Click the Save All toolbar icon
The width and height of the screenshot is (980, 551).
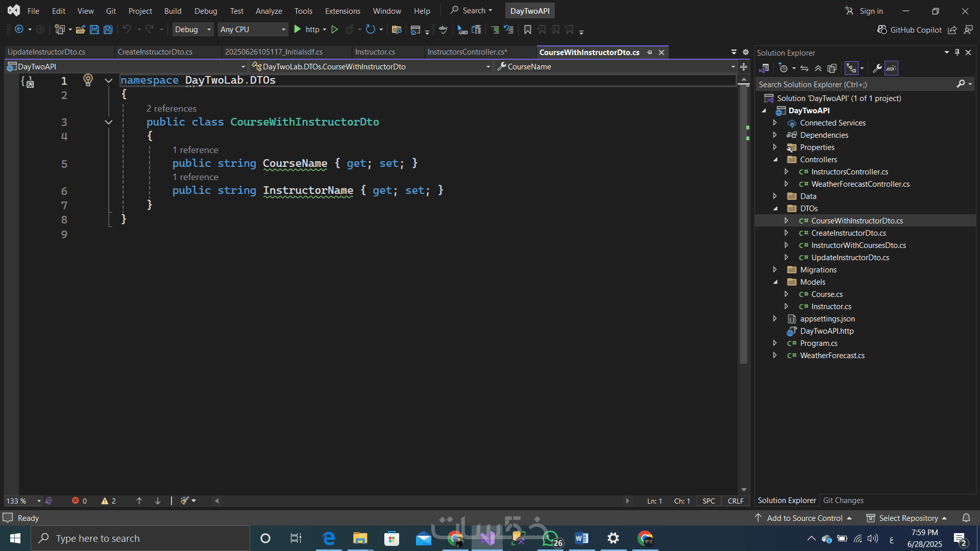coord(108,30)
